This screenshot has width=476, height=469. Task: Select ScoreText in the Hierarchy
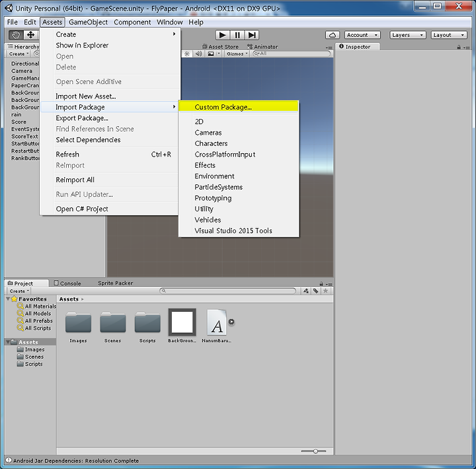[x=24, y=137]
